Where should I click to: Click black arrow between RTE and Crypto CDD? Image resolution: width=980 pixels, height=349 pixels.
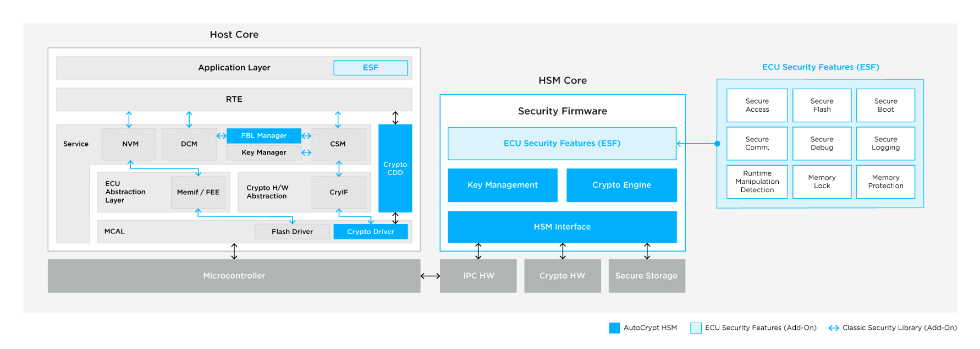pyautogui.click(x=395, y=118)
